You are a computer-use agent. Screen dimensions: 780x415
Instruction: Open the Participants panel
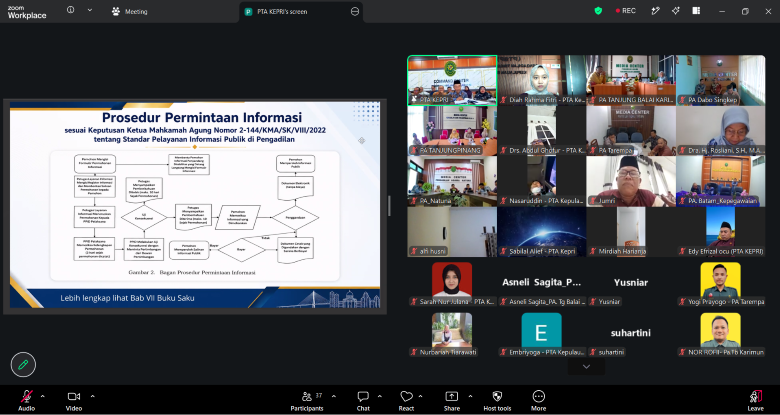coord(307,401)
